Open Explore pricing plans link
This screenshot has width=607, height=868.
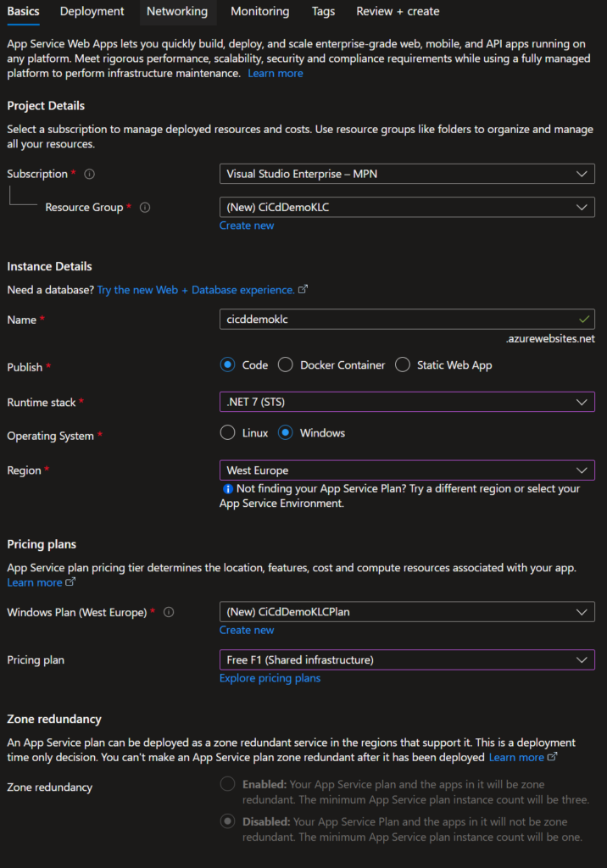pyautogui.click(x=270, y=677)
